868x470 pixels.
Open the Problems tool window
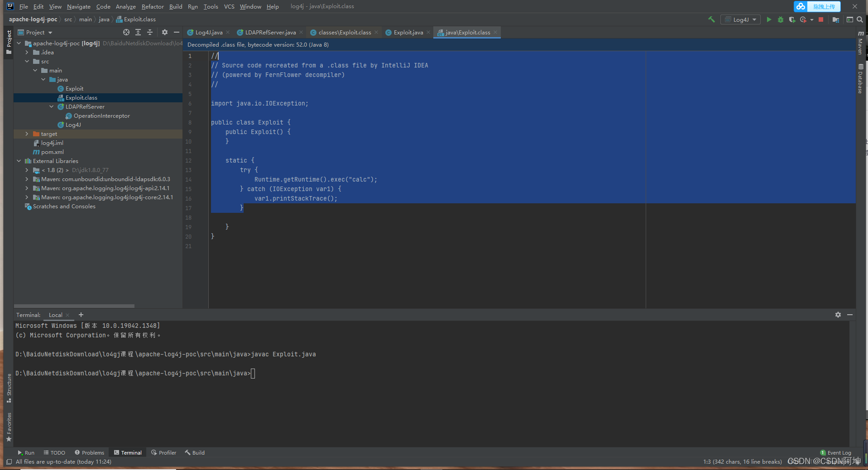89,453
